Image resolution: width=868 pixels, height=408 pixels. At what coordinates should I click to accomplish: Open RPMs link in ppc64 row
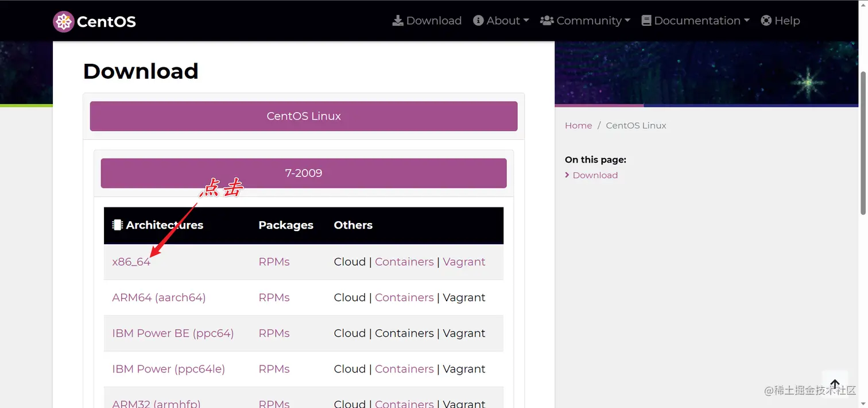[x=274, y=333]
